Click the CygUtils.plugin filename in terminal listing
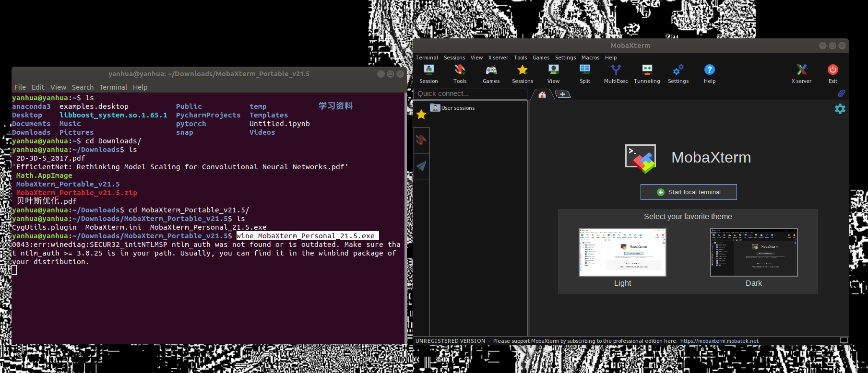Image resolution: width=868 pixels, height=373 pixels. pos(44,227)
